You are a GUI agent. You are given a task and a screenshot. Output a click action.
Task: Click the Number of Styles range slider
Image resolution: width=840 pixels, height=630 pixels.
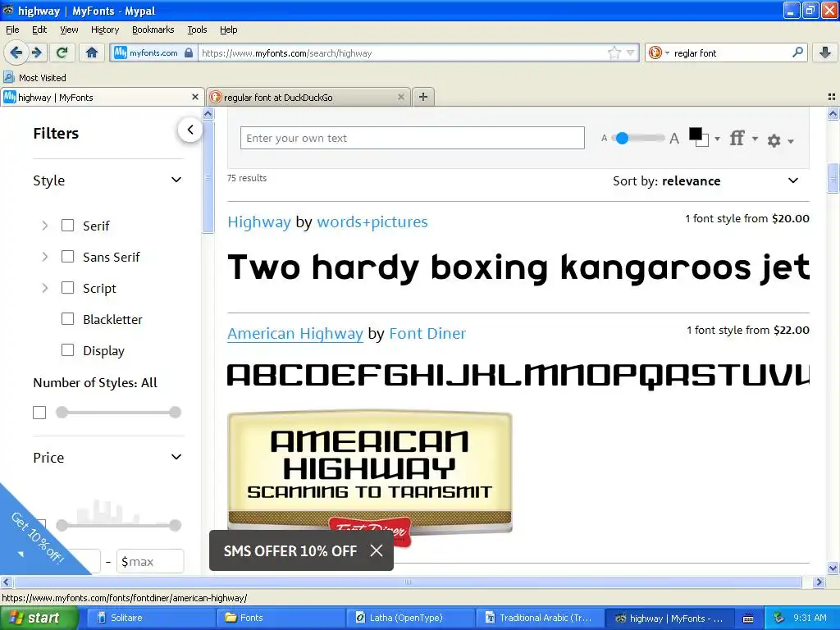click(118, 412)
